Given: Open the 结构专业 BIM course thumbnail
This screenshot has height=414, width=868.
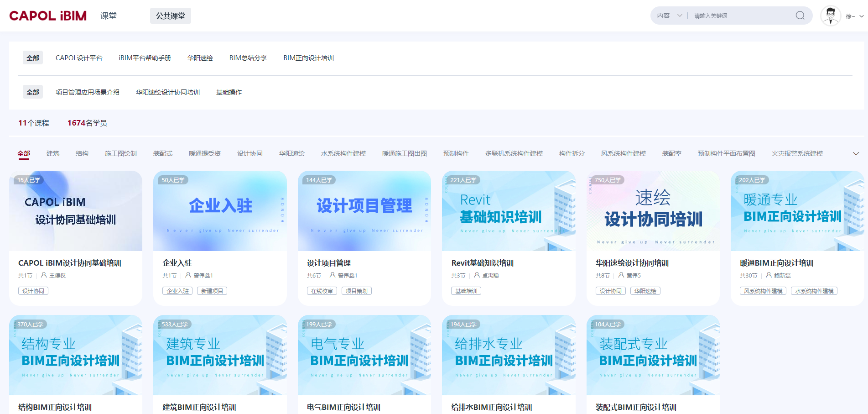Looking at the screenshot, I should click(x=76, y=355).
